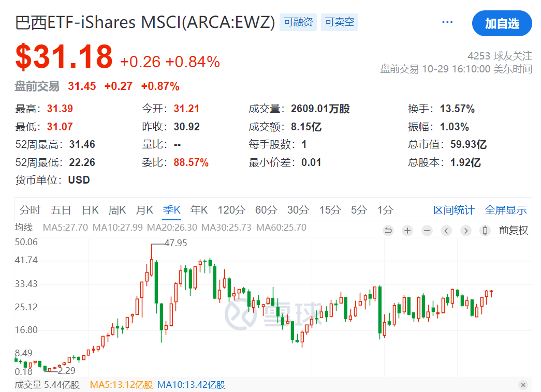Click the 成交额 value 8.15亿
Screen dimensions: 541x392
tap(306, 127)
